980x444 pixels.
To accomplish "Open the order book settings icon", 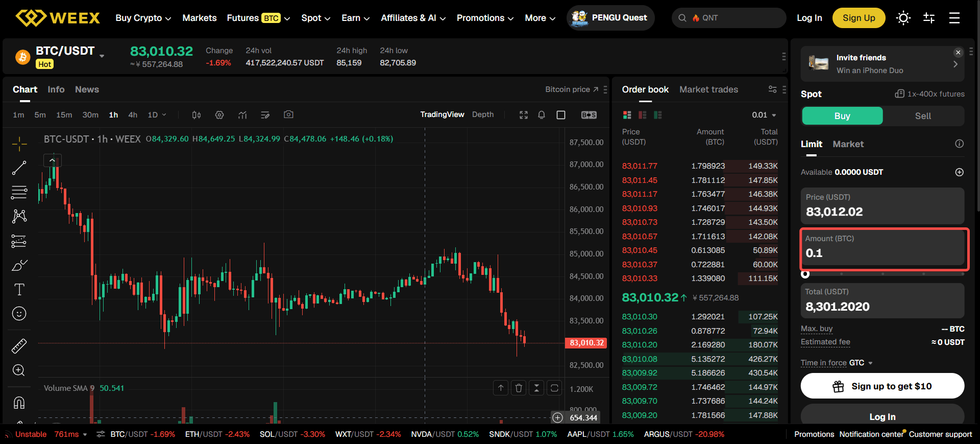I will tap(773, 89).
